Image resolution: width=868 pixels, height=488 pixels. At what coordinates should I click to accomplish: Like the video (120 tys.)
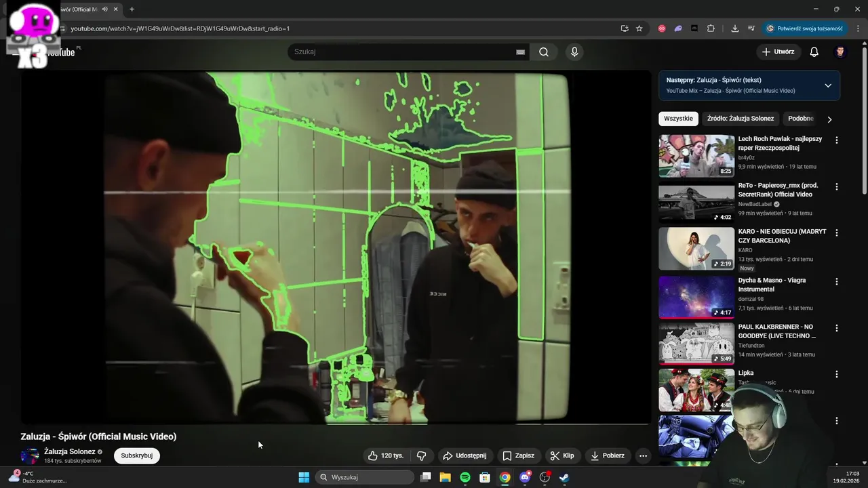click(385, 455)
